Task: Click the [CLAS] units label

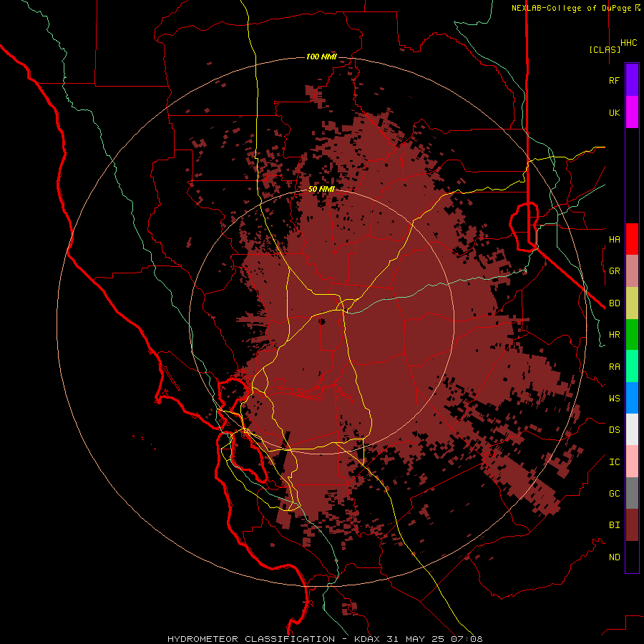Action: 605,49
